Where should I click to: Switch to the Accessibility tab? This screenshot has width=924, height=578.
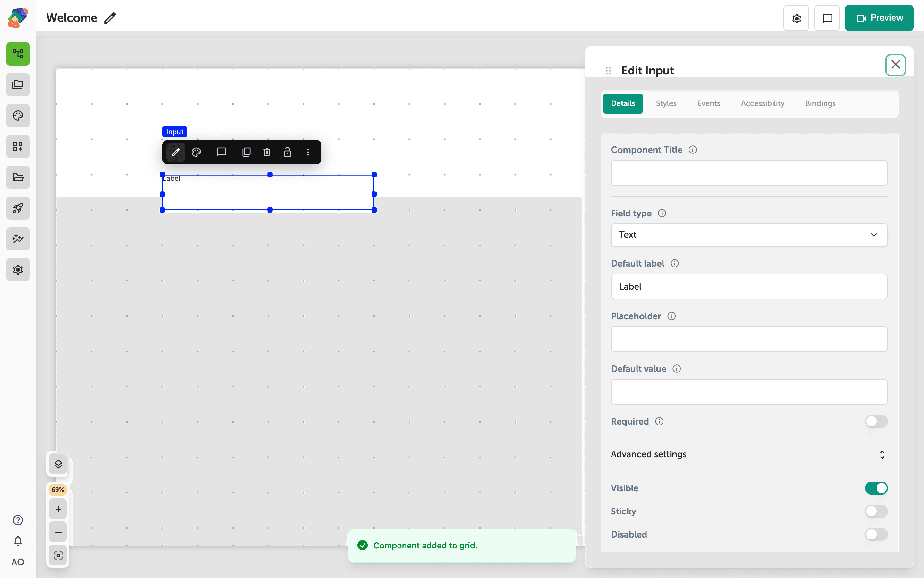(x=763, y=104)
